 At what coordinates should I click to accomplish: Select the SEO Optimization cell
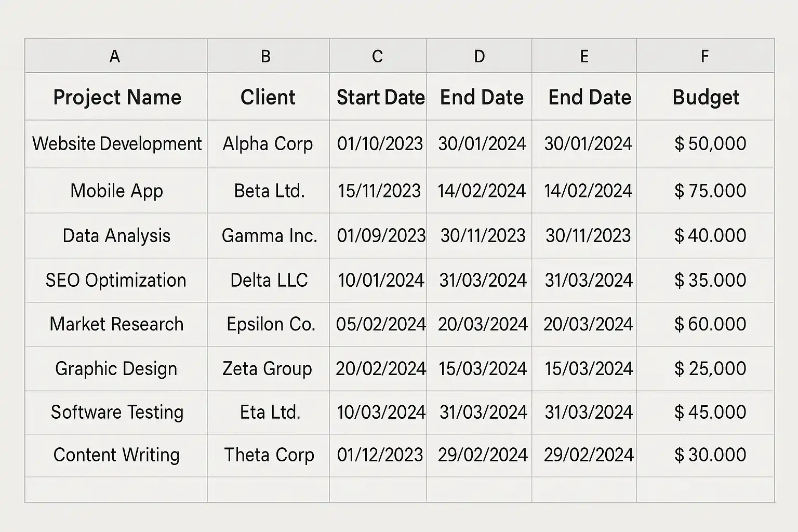[116, 280]
